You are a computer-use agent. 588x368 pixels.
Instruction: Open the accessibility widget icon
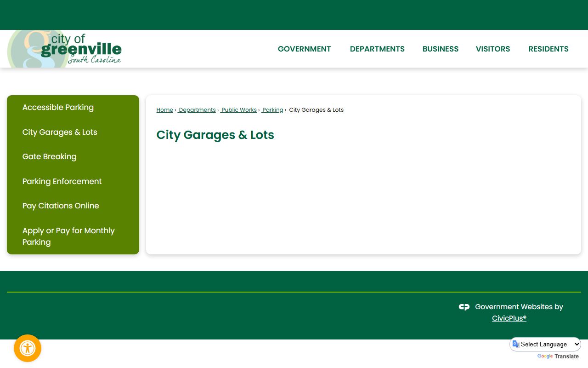28,348
